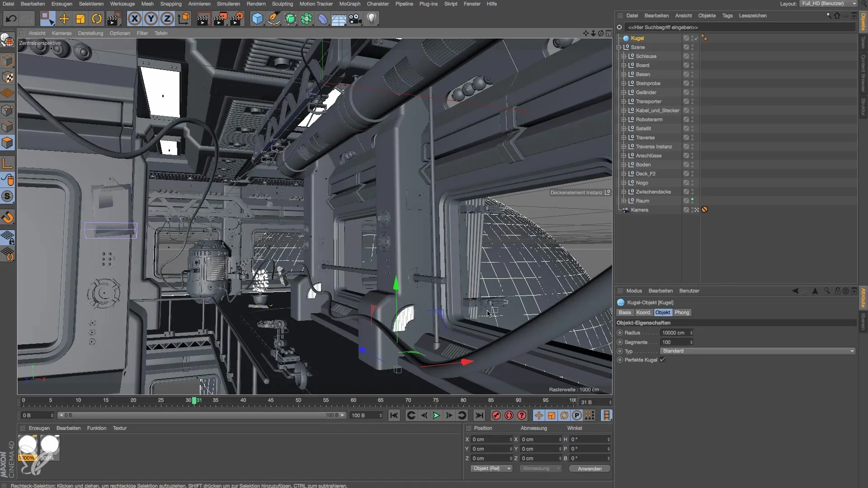The height and width of the screenshot is (488, 868).
Task: Switch to the Phong tab
Action: [682, 312]
